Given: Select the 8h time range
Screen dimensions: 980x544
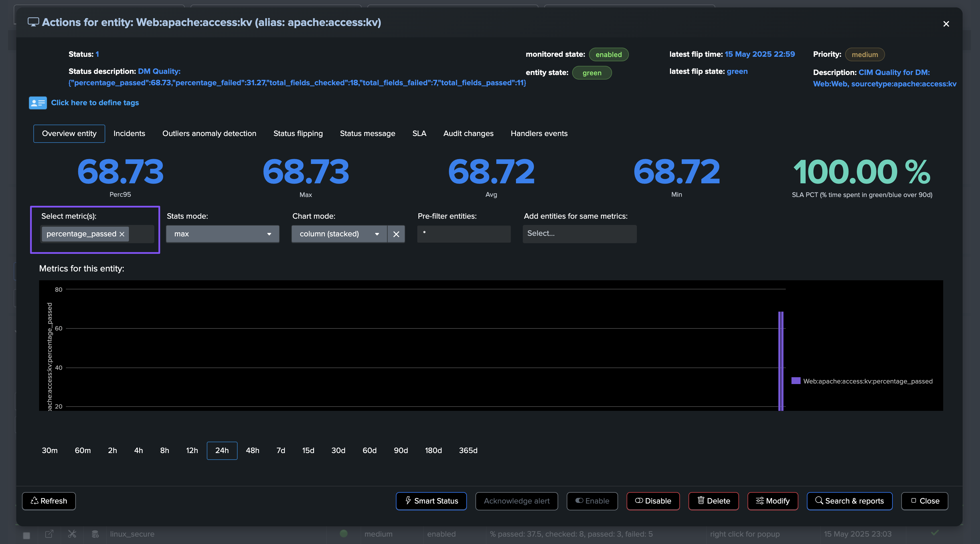Looking at the screenshot, I should 164,450.
